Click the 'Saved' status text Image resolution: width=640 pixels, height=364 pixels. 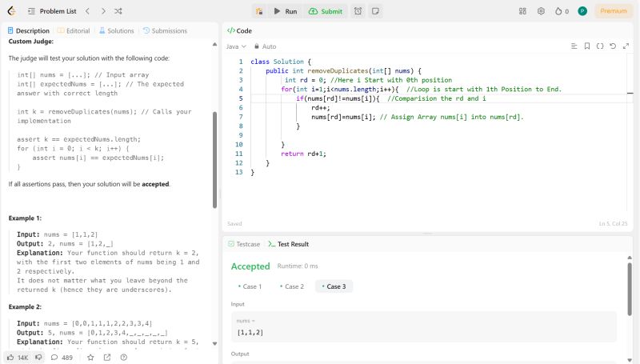(234, 224)
